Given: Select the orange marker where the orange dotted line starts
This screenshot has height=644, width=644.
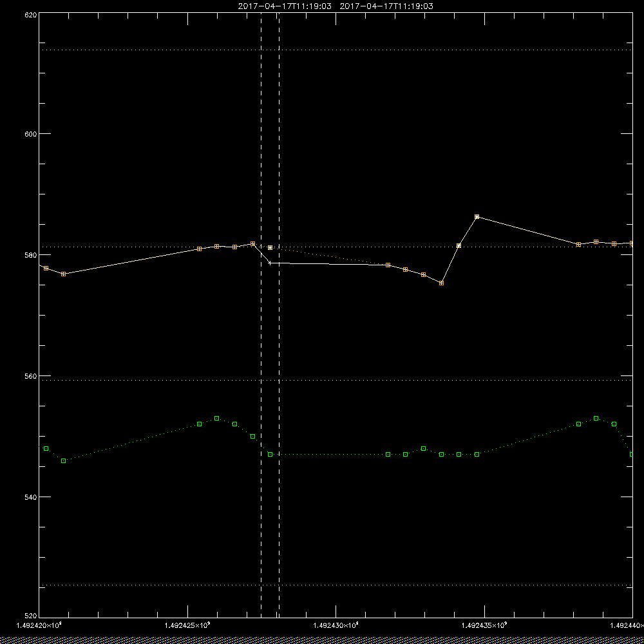Looking at the screenshot, I should 270,248.
